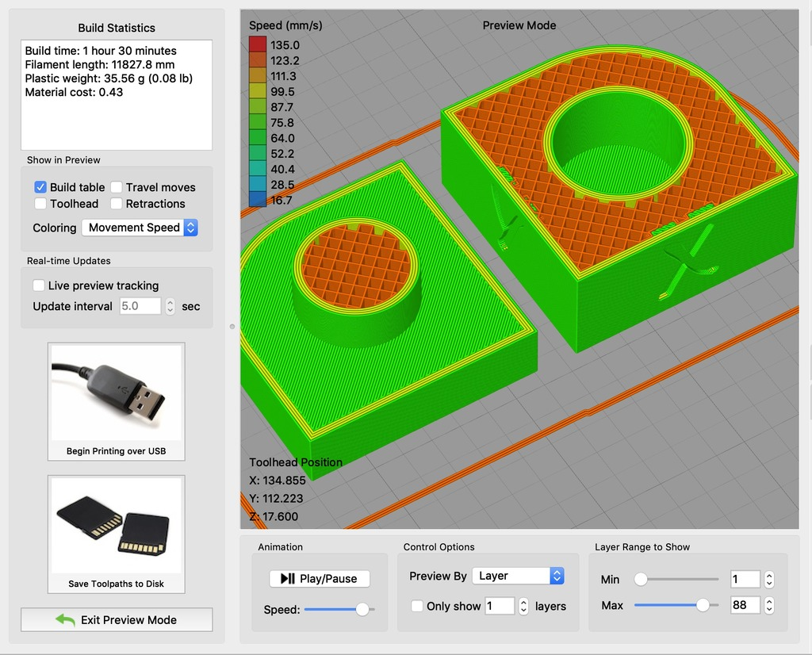Image resolution: width=812 pixels, height=655 pixels.
Task: Click the red 135.0 speed legend swatch
Action: tap(258, 44)
